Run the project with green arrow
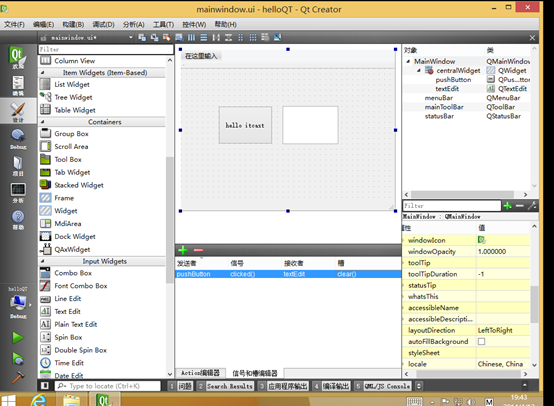Screen dimensions: 554x406 click(18, 337)
